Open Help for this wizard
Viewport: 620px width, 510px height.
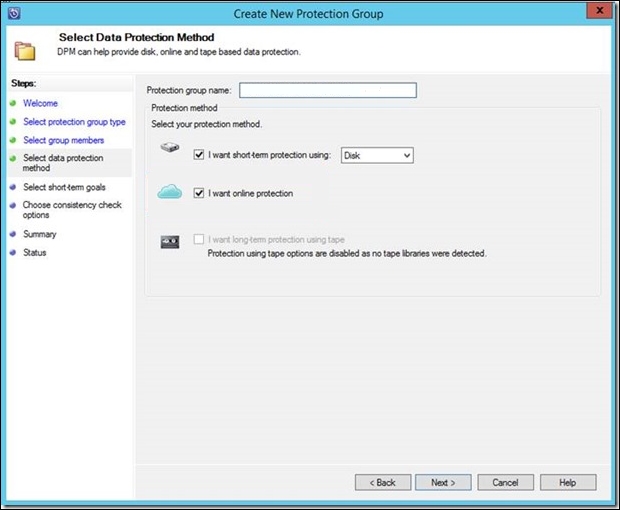coord(567,482)
